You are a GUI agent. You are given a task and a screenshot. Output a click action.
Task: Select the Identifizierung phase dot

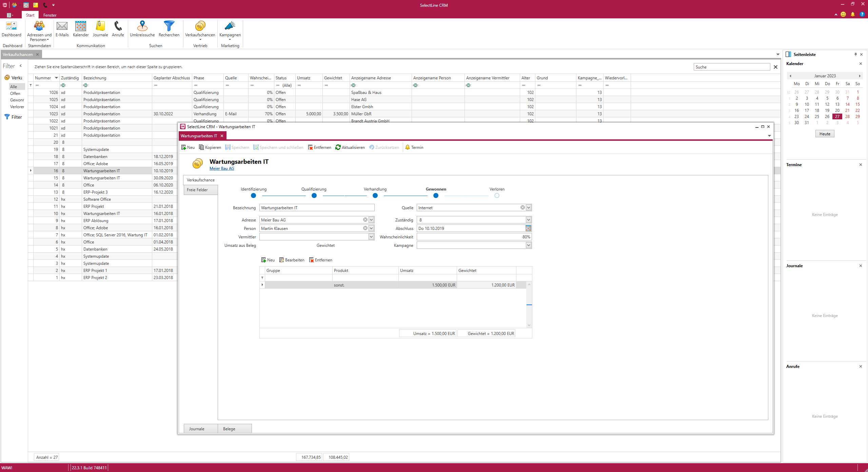point(253,196)
